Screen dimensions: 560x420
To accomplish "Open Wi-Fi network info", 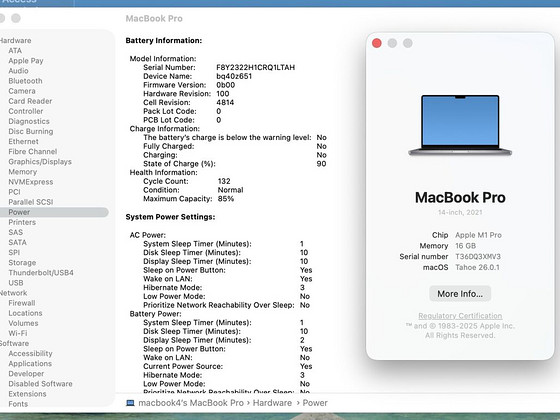I will tap(18, 333).
